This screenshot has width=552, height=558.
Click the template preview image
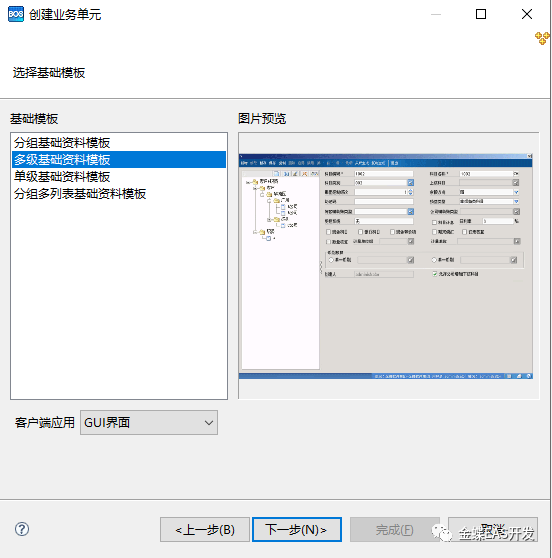click(x=386, y=266)
